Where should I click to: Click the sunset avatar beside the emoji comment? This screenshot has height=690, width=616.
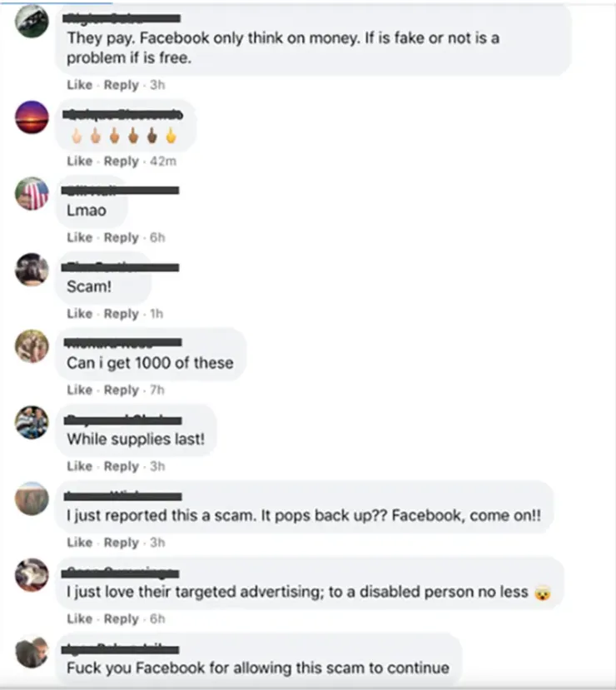point(32,117)
